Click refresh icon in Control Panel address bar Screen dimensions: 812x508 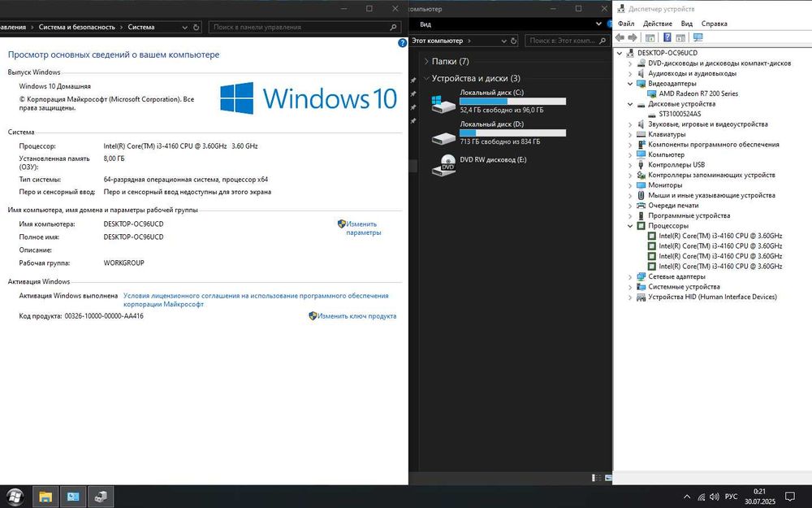tap(197, 27)
